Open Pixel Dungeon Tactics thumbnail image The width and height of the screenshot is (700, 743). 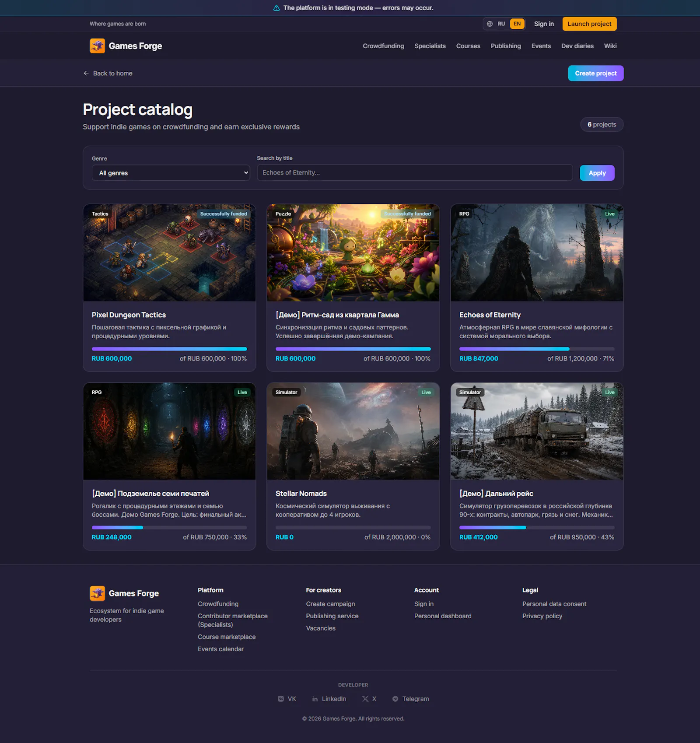(169, 252)
